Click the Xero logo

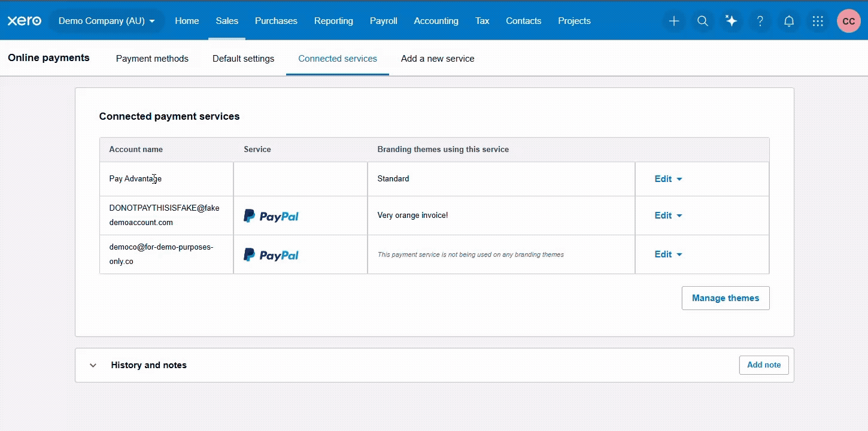[x=24, y=21]
